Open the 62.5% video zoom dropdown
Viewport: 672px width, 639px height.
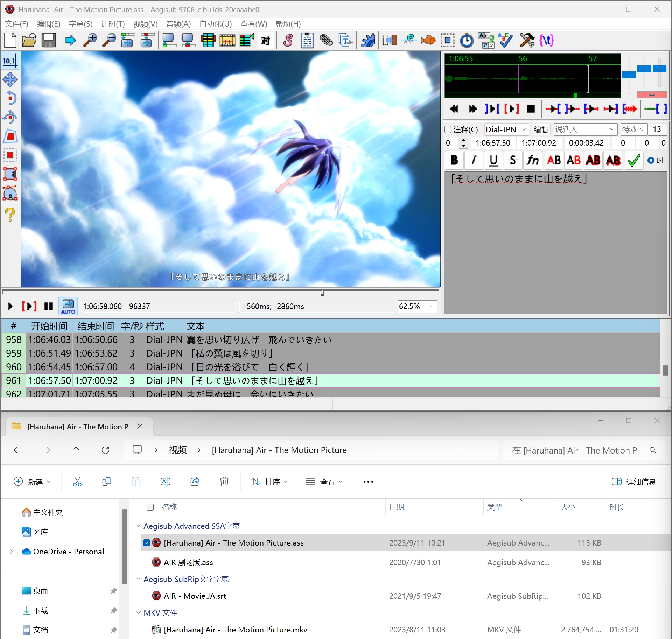click(x=417, y=306)
